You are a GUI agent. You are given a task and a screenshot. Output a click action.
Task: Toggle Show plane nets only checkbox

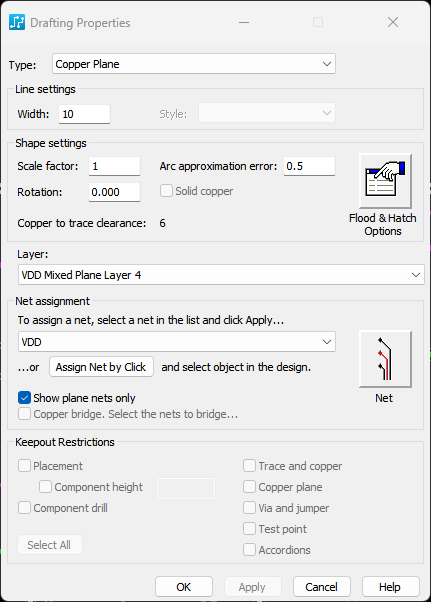tap(25, 398)
